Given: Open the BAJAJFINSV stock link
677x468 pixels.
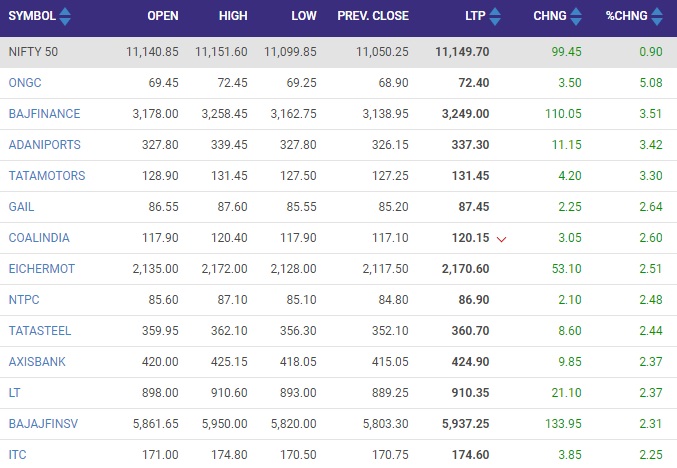Looking at the screenshot, I should [43, 424].
